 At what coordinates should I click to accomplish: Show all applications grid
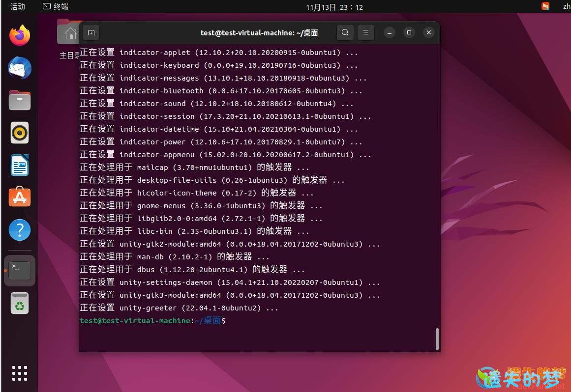[20, 373]
